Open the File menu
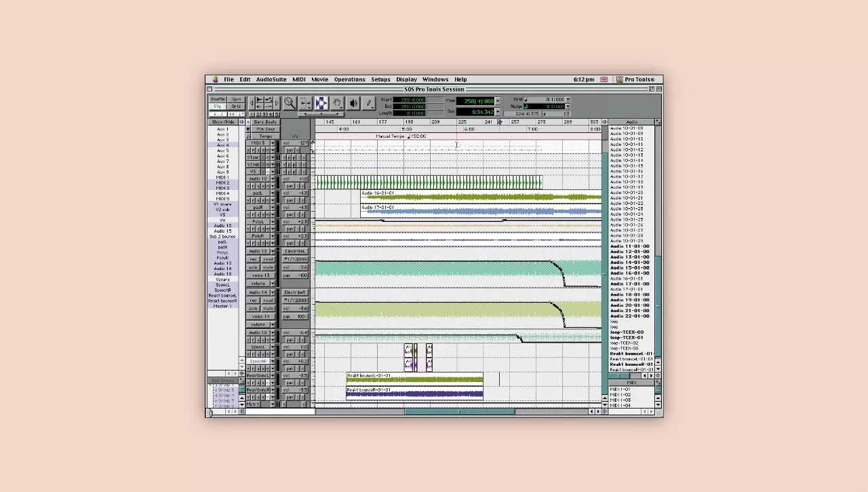This screenshot has width=868, height=492. tap(229, 79)
